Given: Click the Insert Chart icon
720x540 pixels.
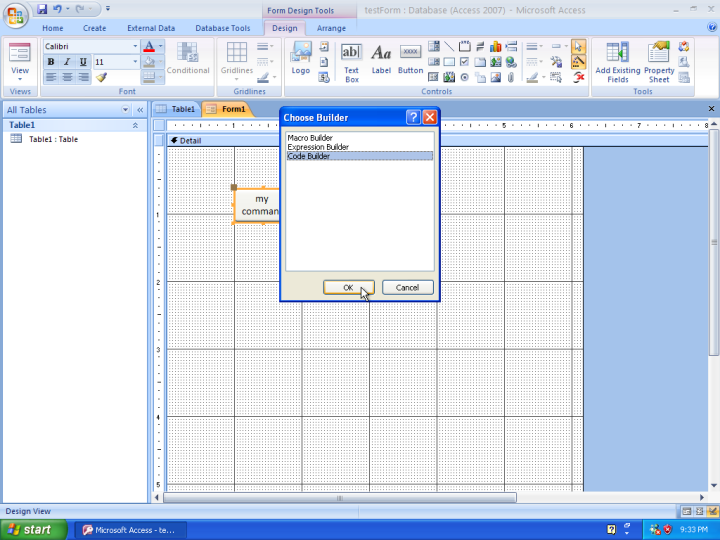Looking at the screenshot, I should [x=495, y=46].
